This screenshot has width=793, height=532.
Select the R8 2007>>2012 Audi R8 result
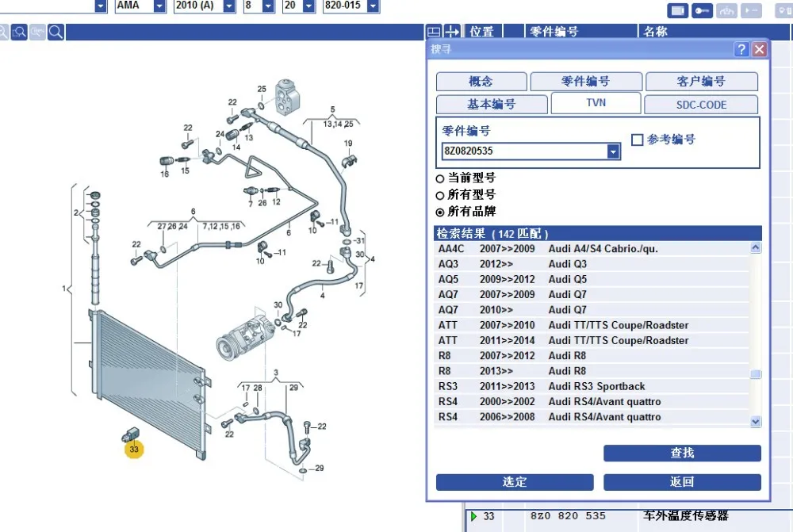[592, 355]
